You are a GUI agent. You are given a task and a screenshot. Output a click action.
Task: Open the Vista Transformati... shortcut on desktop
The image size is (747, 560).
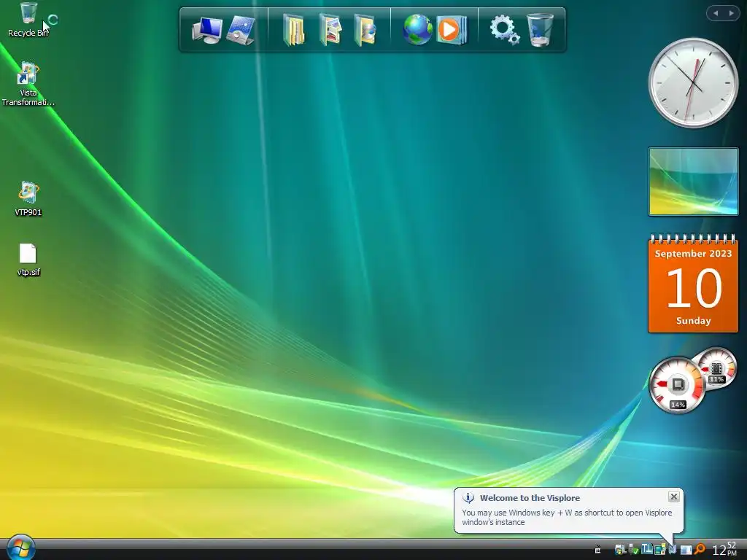(28, 84)
